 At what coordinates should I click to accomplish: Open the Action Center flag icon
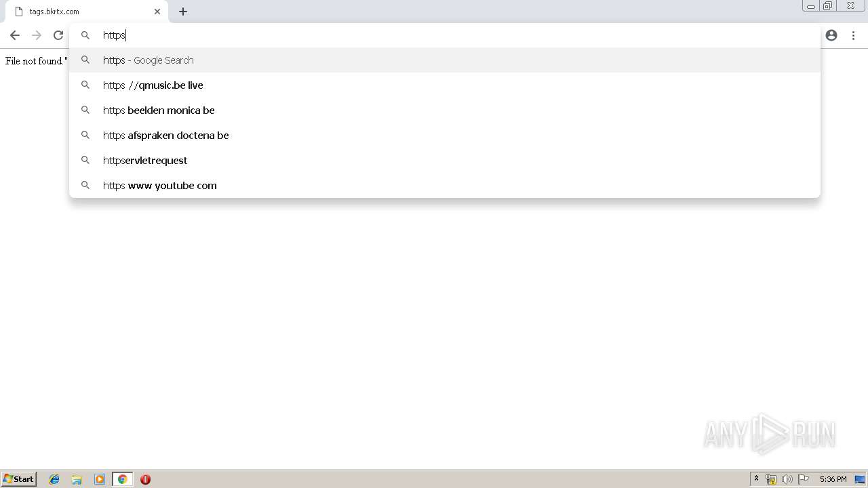pyautogui.click(x=804, y=479)
